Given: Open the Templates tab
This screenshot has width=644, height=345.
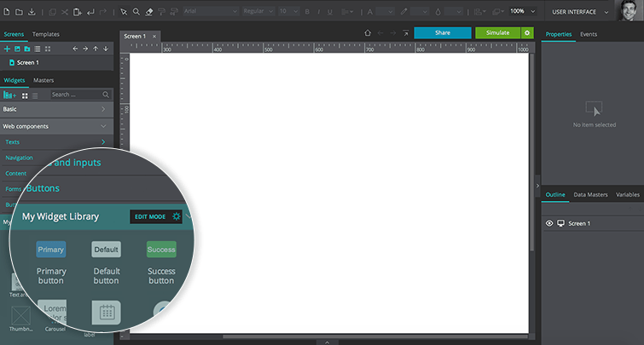Looking at the screenshot, I should point(46,34).
